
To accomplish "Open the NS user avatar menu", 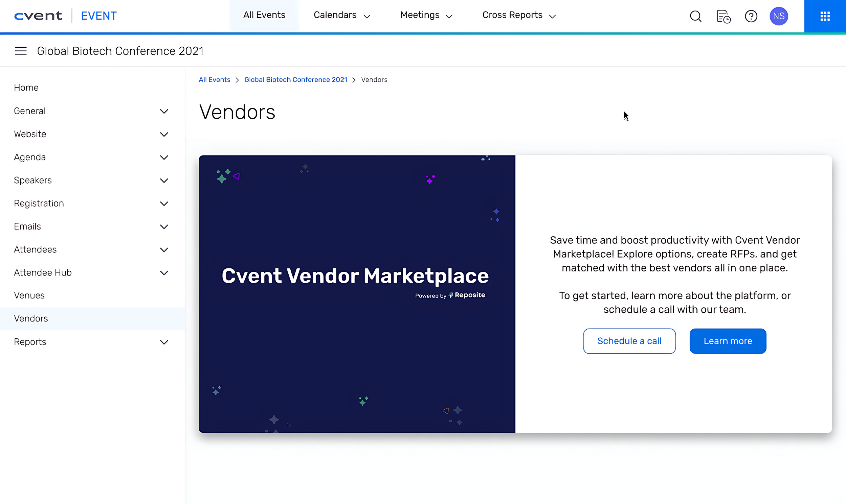I will coord(778,16).
